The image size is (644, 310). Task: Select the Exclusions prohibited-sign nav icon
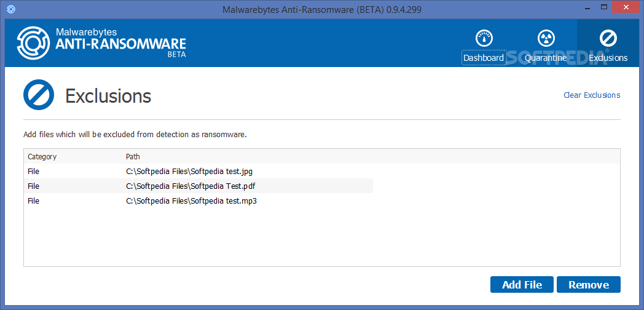click(x=608, y=38)
